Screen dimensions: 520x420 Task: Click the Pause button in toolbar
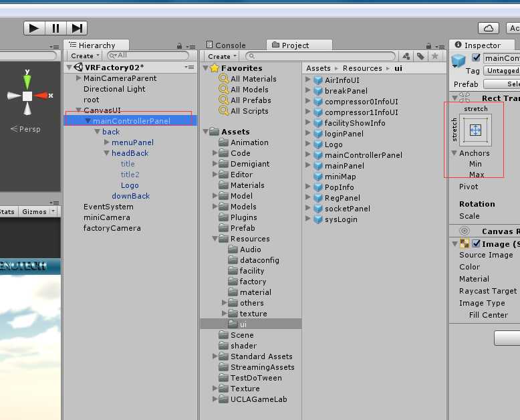tap(55, 28)
